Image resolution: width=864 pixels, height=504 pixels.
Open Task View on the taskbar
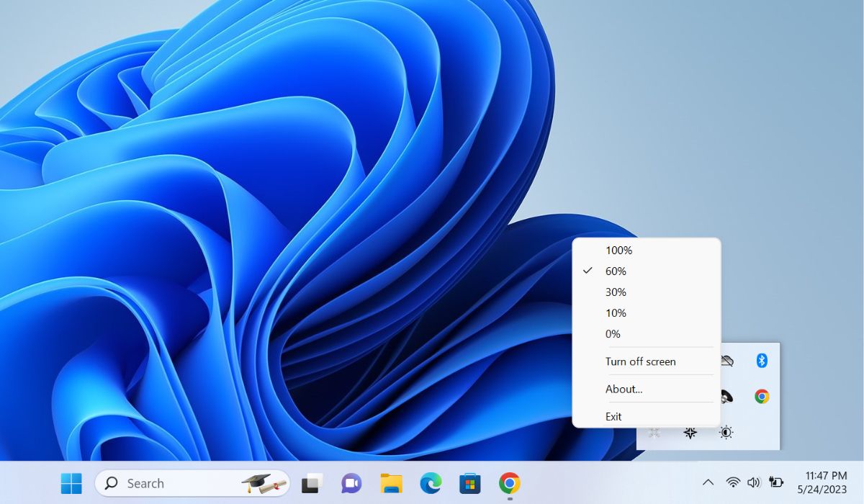pyautogui.click(x=311, y=483)
